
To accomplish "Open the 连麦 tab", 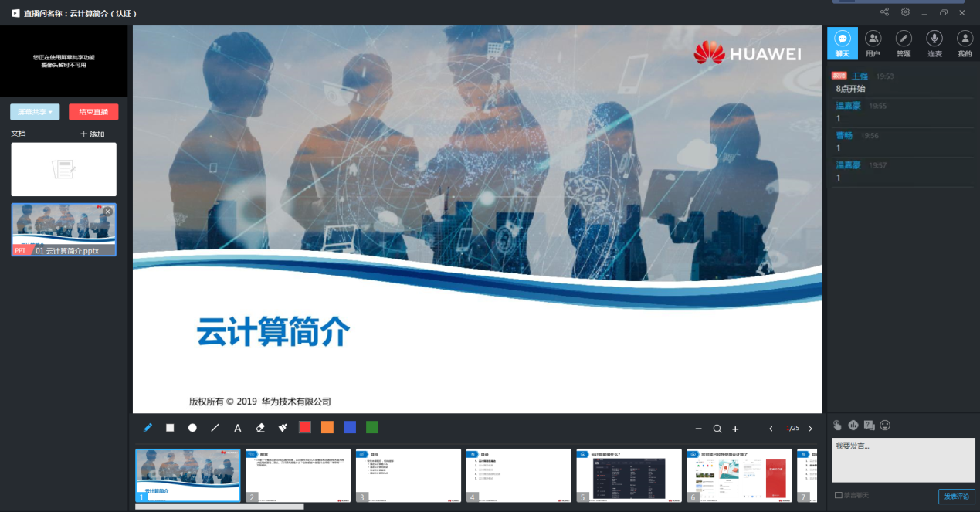I will pos(934,43).
